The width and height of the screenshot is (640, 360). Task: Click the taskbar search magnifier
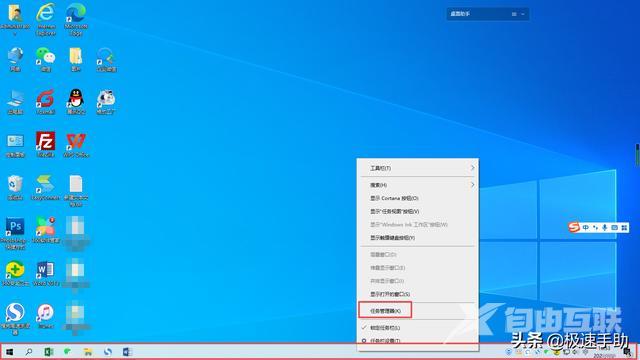[x=29, y=352]
